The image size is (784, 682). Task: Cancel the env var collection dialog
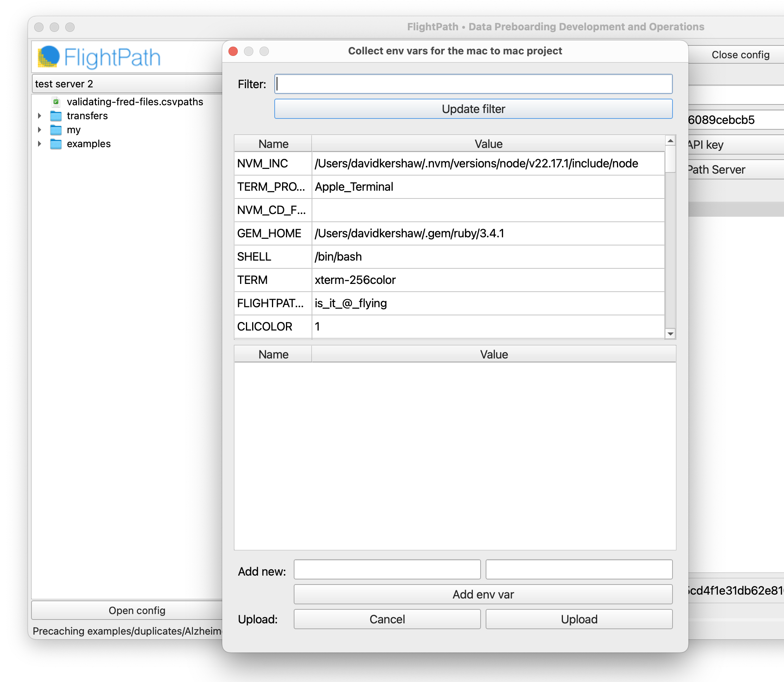(387, 619)
